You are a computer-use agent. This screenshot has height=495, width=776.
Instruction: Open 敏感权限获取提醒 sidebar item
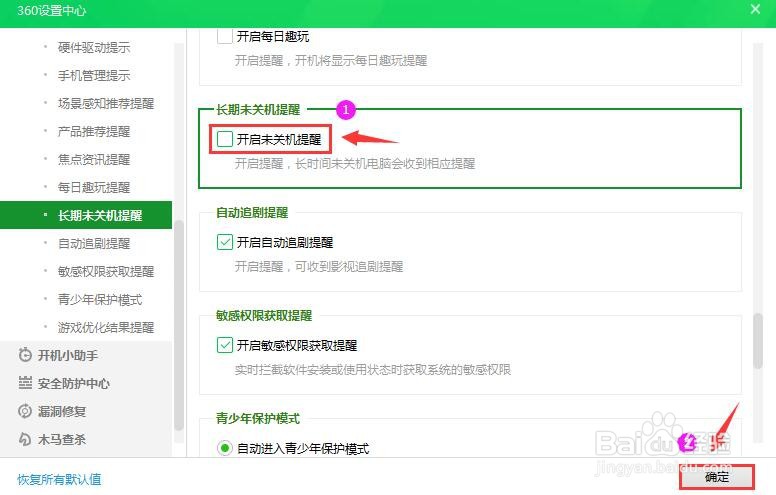point(106,271)
